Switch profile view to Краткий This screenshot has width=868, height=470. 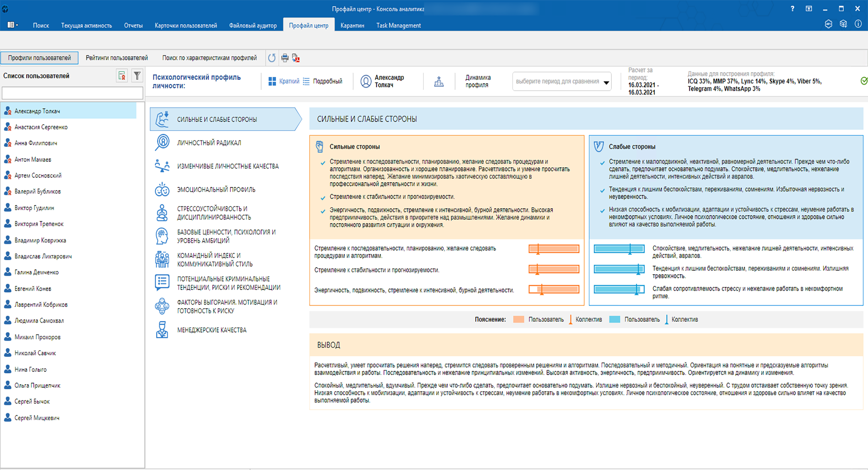pyautogui.click(x=288, y=81)
